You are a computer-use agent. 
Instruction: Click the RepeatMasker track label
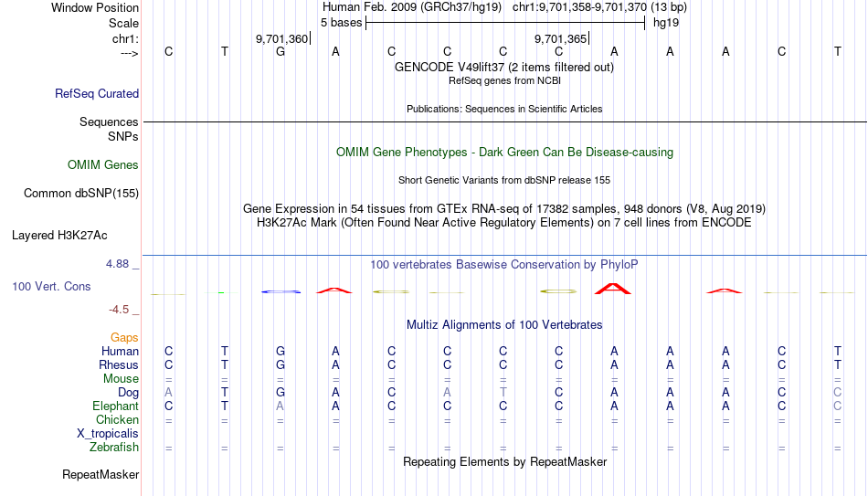[101, 474]
